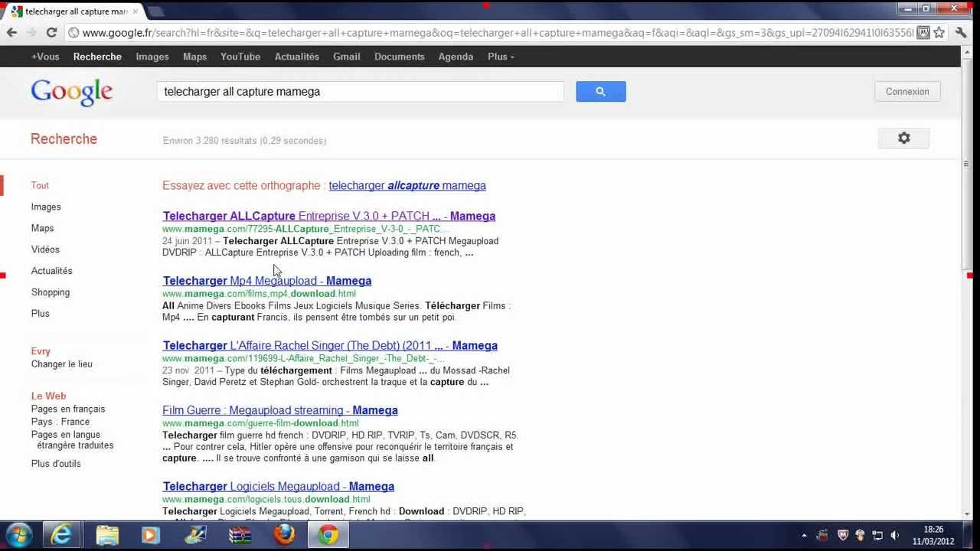Close the current browser tab
The width and height of the screenshot is (980, 551).
click(136, 11)
